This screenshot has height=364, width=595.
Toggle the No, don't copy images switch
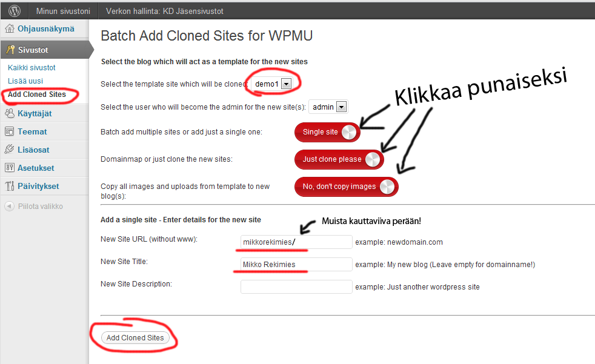(347, 187)
